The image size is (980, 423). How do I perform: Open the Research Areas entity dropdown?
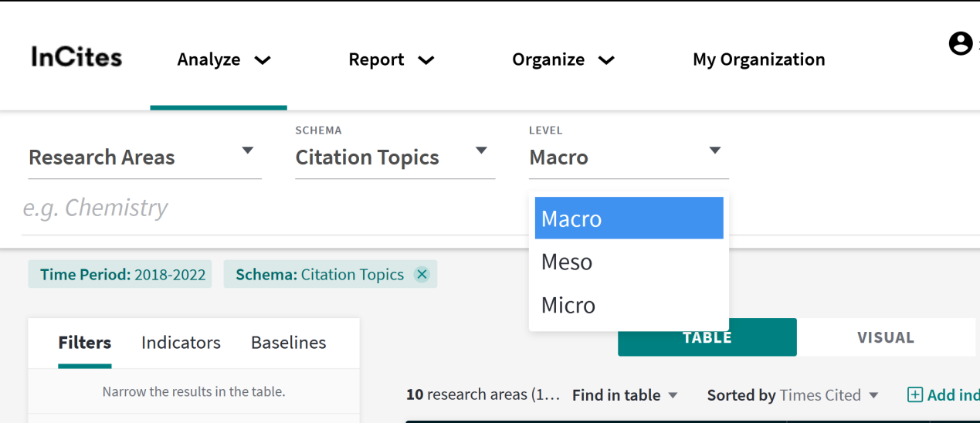144,157
